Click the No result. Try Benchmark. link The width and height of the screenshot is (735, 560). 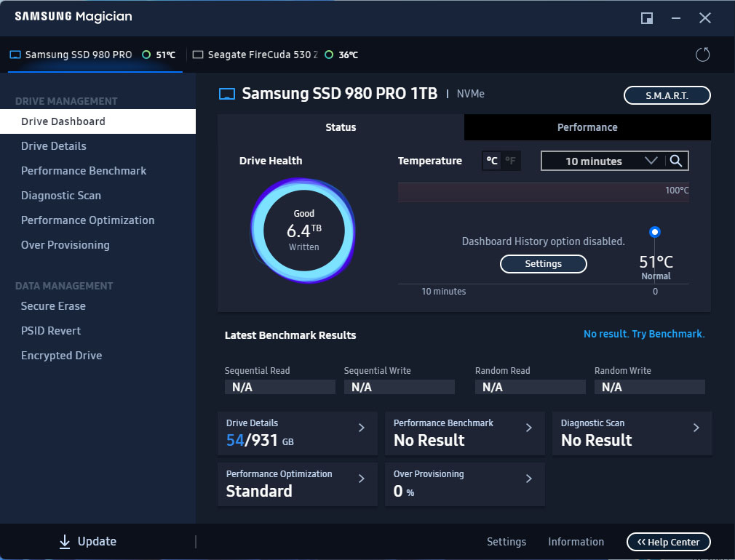tap(643, 334)
